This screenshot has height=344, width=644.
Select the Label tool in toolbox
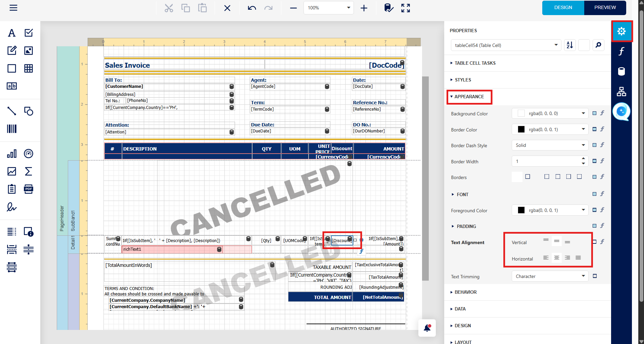[x=12, y=33]
